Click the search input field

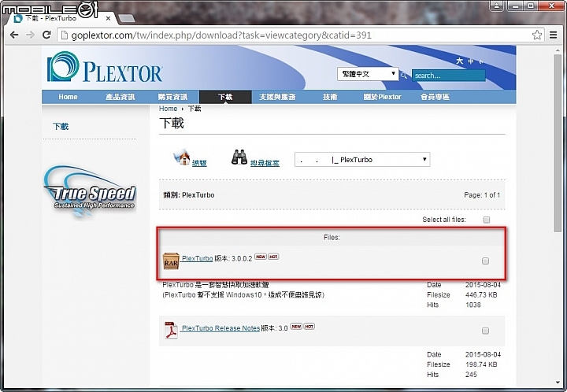pos(448,76)
